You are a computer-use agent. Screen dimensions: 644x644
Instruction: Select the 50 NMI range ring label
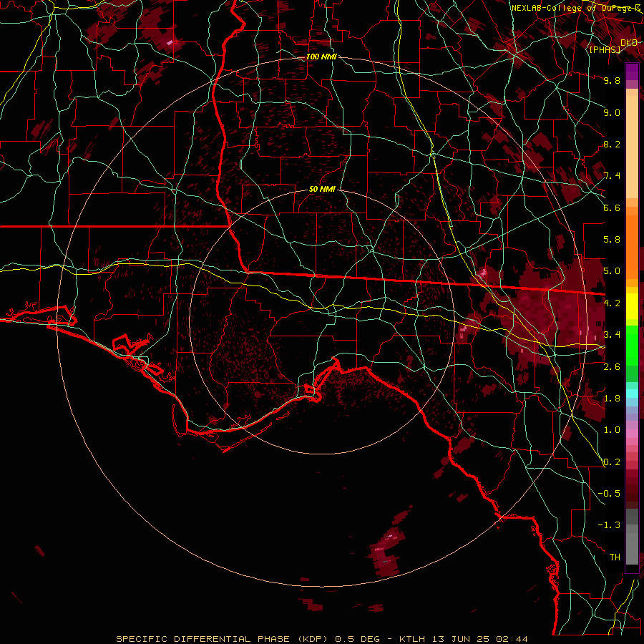click(322, 189)
